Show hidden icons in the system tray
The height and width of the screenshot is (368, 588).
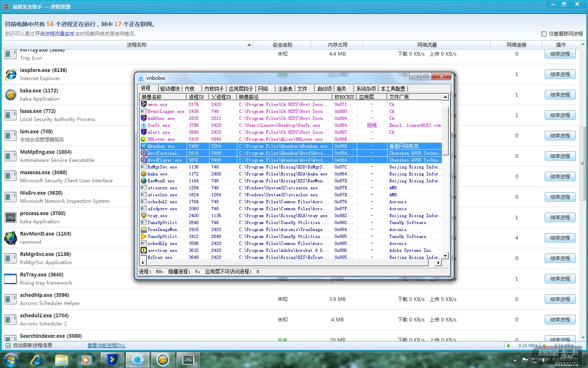pyautogui.click(x=515, y=360)
